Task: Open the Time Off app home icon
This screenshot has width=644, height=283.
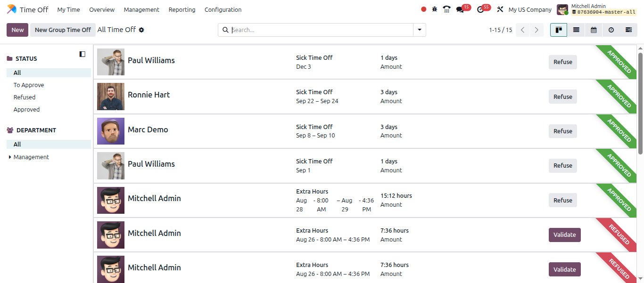Action: coord(11,9)
